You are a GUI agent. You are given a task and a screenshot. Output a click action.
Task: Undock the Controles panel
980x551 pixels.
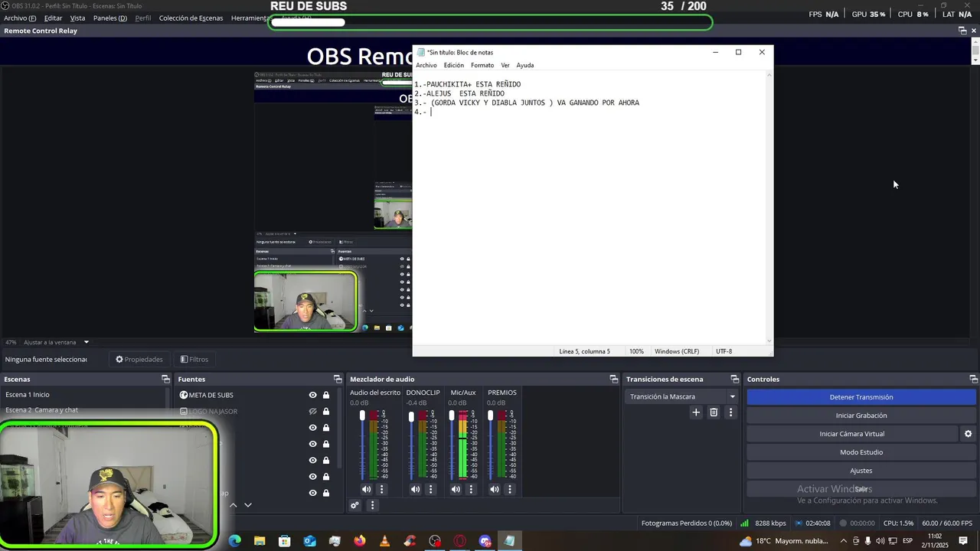pyautogui.click(x=973, y=379)
